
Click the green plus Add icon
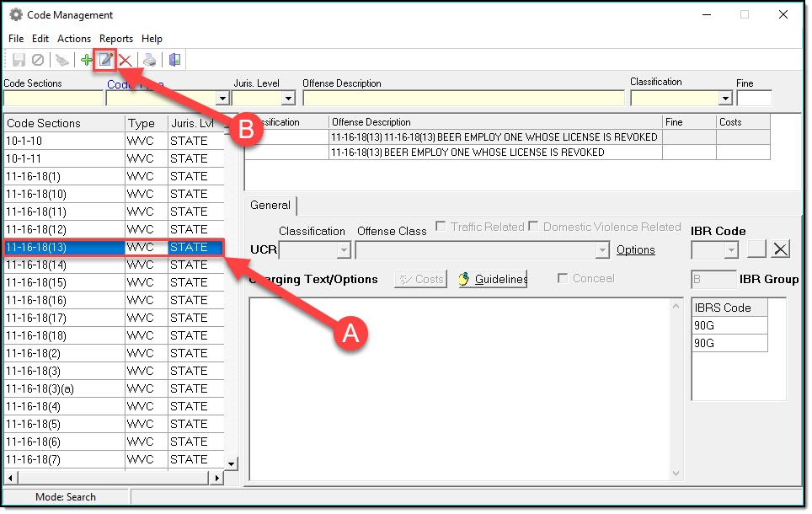(86, 60)
